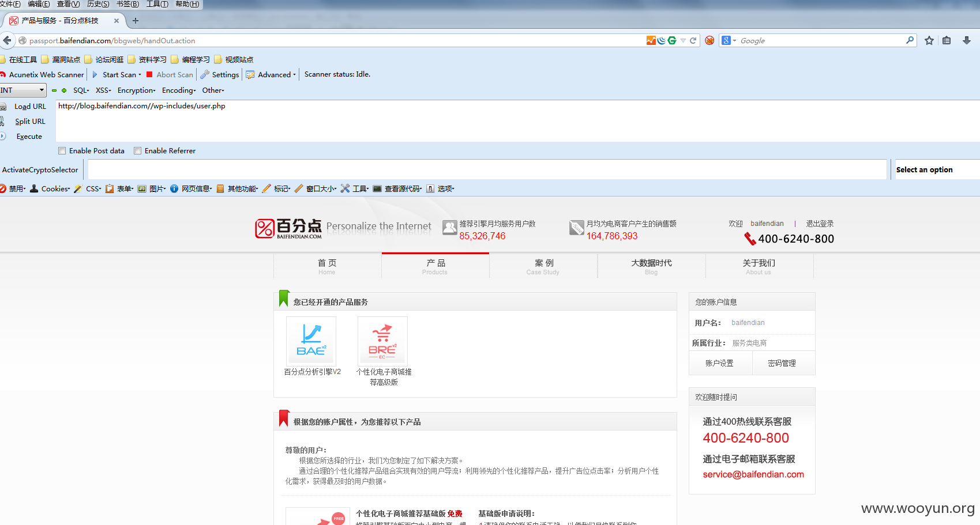The image size is (980, 525).
Task: Click the green minus icon in HackBar
Action: pyautogui.click(x=54, y=90)
